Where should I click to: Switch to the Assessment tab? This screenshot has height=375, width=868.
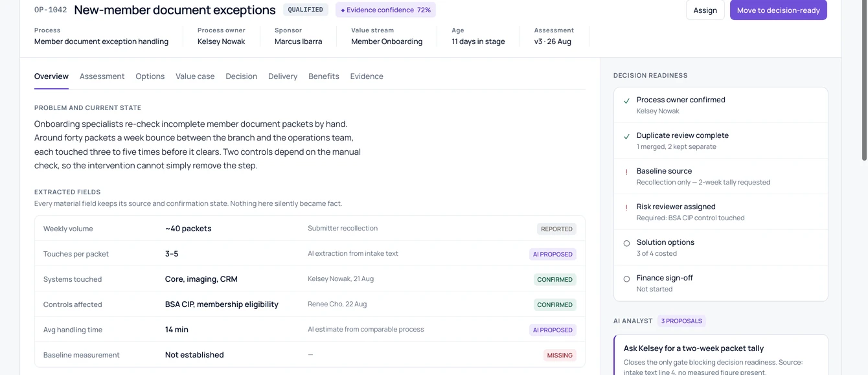[102, 76]
